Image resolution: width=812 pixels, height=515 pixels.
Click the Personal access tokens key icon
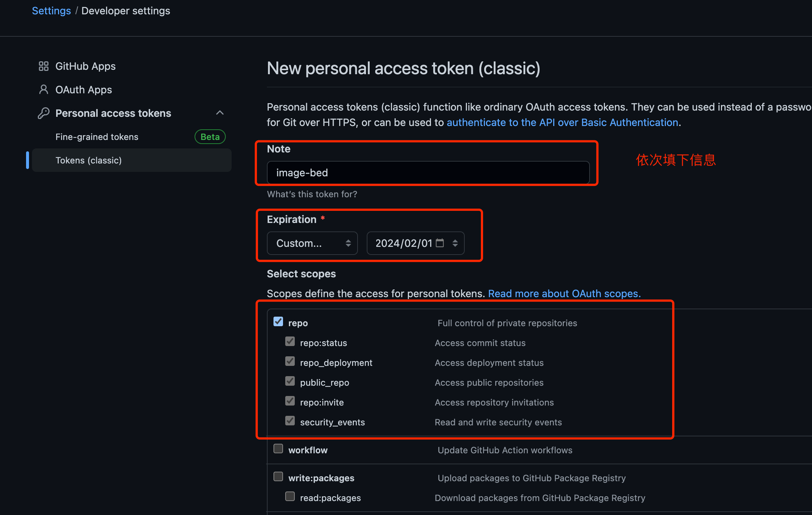[44, 113]
